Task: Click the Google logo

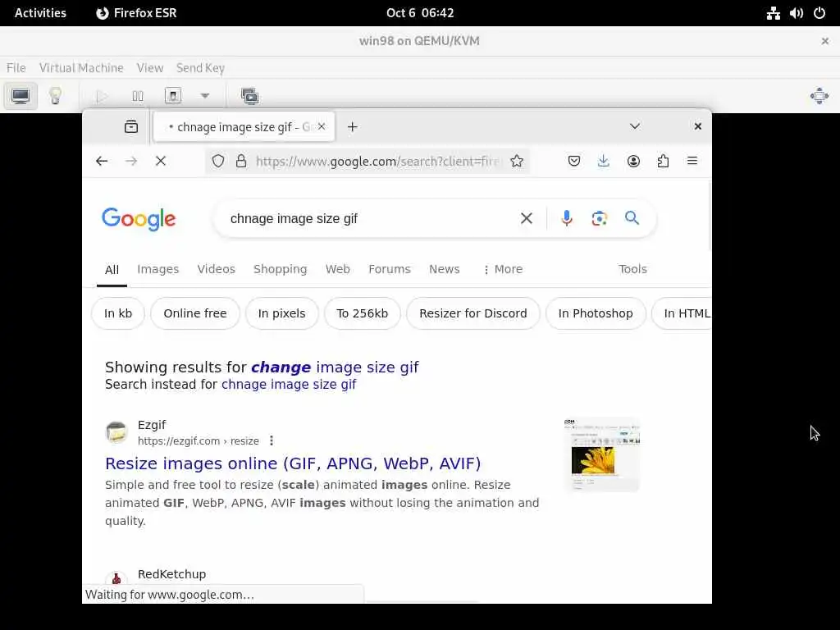Action: coord(139,218)
